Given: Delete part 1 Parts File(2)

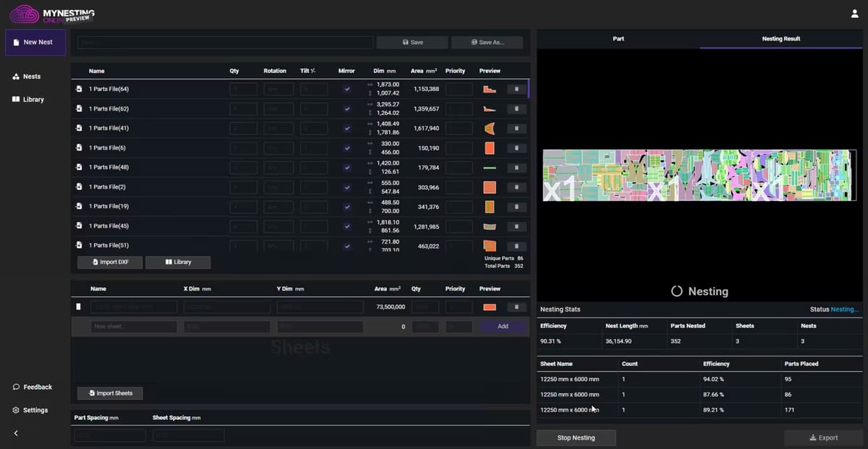Looking at the screenshot, I should (516, 187).
